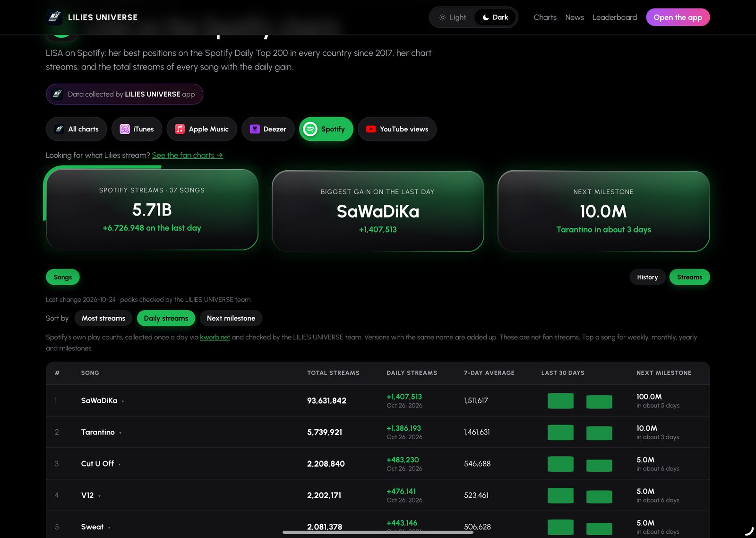756x538 pixels.
Task: Expand the Sweat row arrow
Action: click(109, 528)
